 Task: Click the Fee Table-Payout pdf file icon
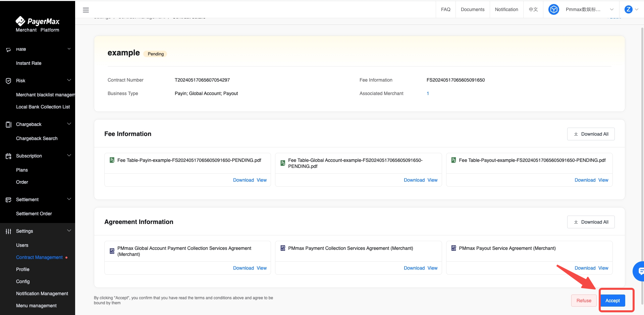453,160
